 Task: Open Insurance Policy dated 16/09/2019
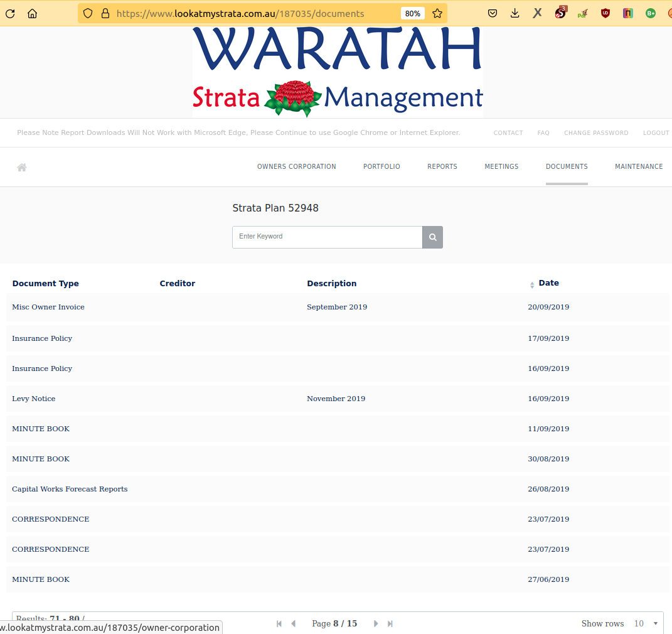pyautogui.click(x=42, y=368)
